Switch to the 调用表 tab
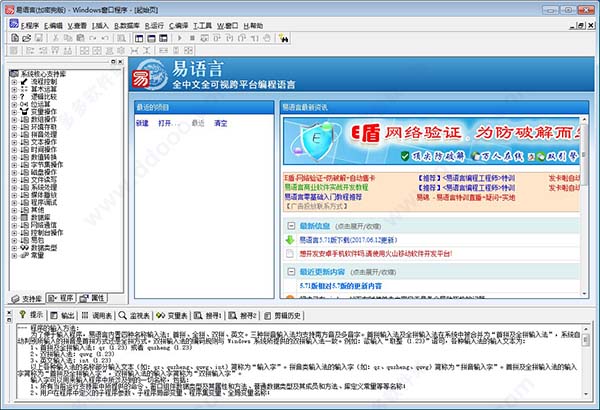 click(x=97, y=315)
